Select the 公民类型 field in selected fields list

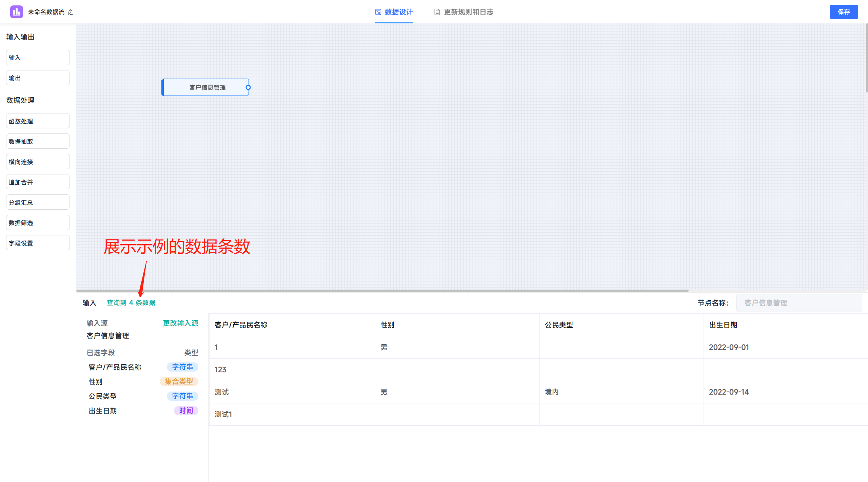click(103, 396)
